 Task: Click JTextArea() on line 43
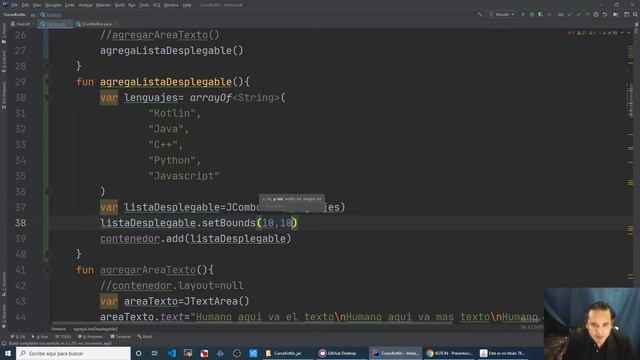point(216,301)
